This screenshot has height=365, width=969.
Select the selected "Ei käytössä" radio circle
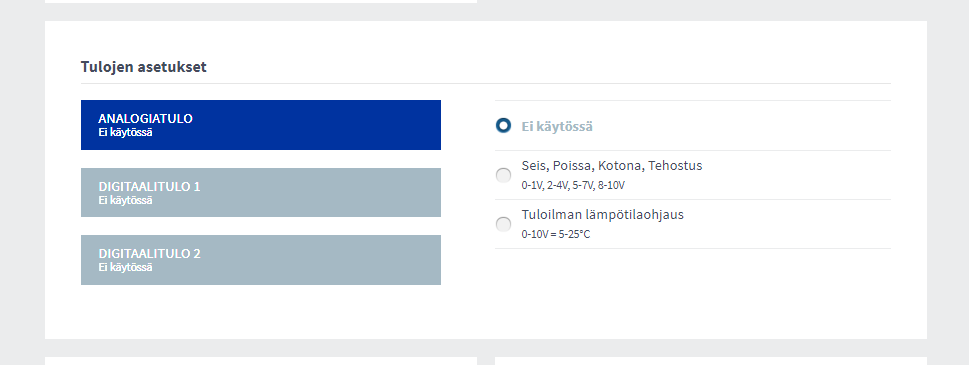[x=504, y=126]
